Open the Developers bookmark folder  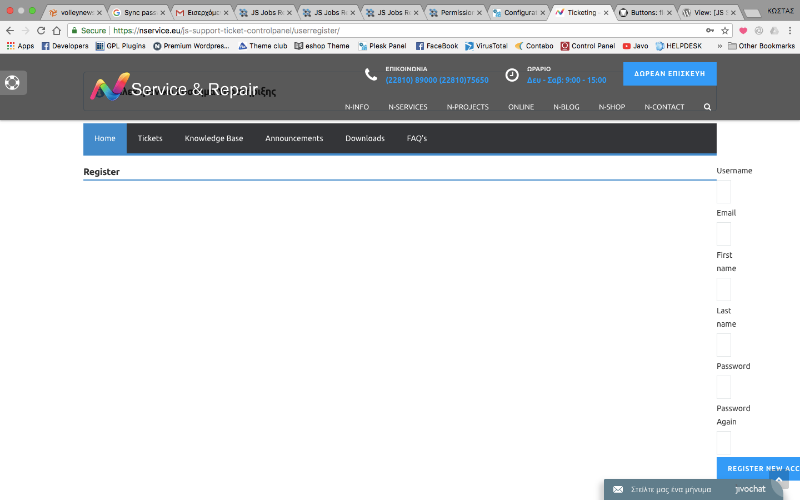click(x=65, y=46)
